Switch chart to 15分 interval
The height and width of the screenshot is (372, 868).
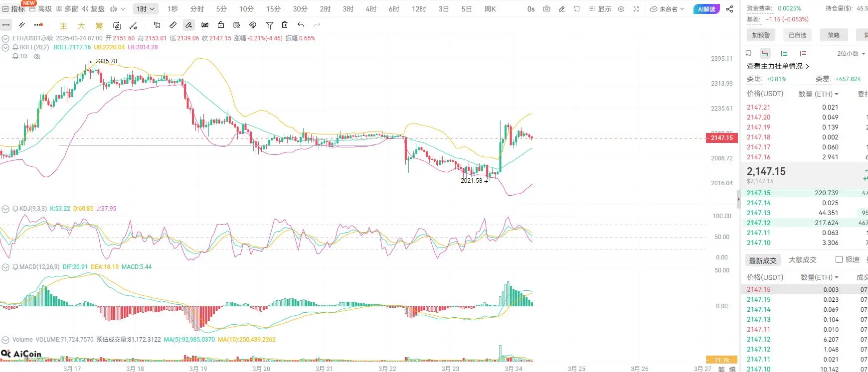(x=273, y=9)
